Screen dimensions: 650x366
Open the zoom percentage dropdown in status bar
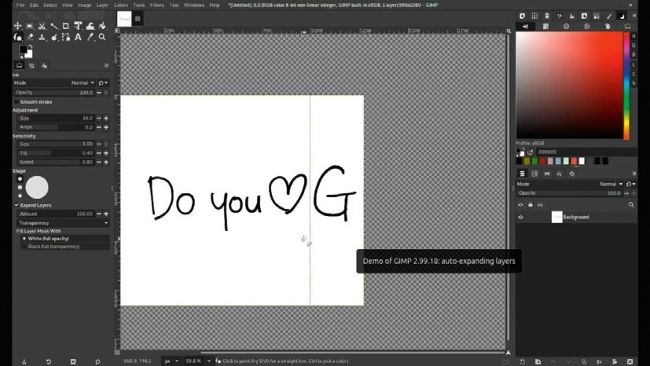(x=198, y=361)
